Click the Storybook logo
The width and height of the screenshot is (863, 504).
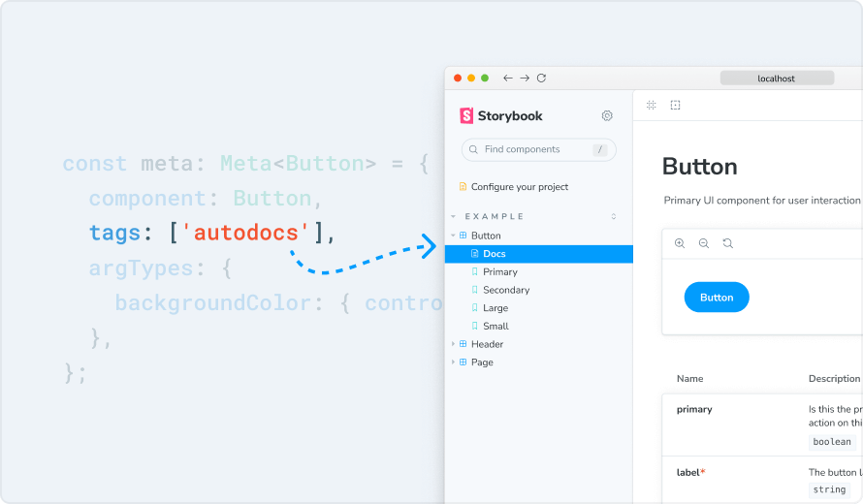(501, 115)
